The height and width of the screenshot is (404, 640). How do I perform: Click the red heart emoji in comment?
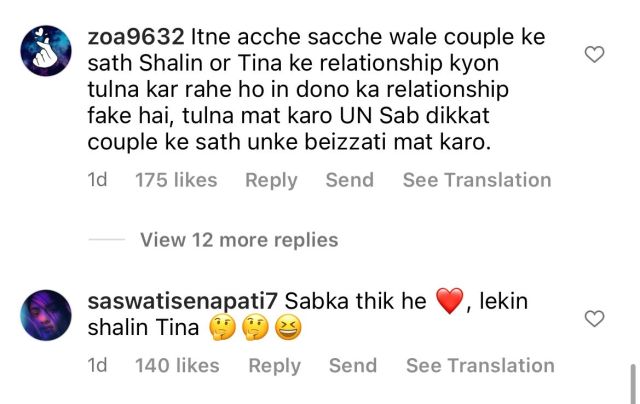[x=450, y=301]
